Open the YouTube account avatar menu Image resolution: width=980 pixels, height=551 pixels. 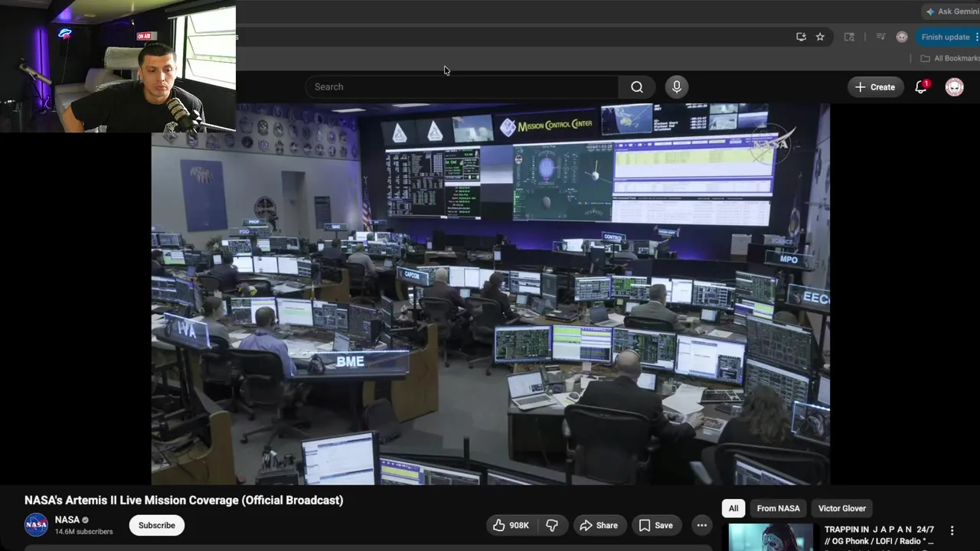[x=954, y=87]
